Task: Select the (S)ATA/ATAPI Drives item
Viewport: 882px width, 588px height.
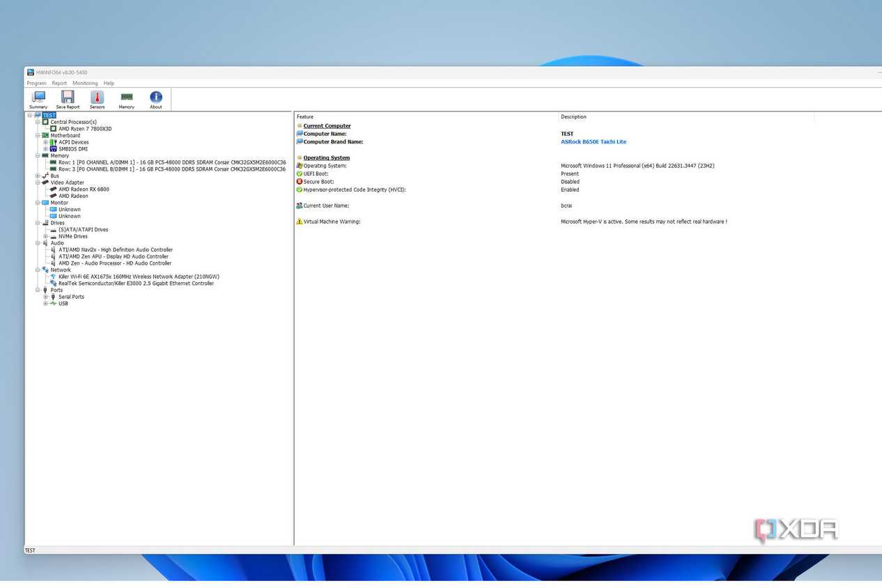Action: click(83, 229)
